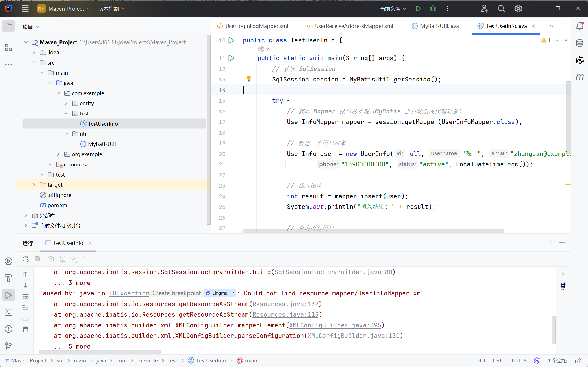Open the Maven tool window
The width and height of the screenshot is (588, 367).
click(x=580, y=77)
